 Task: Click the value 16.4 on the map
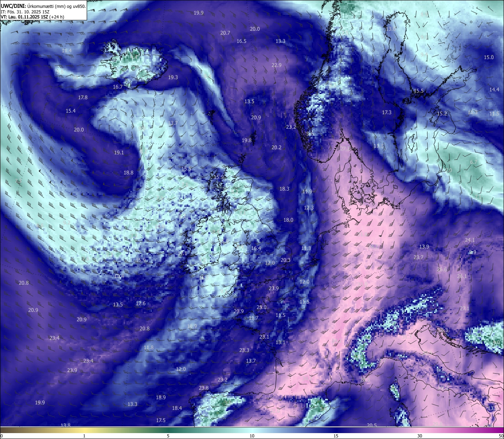pos(256,248)
